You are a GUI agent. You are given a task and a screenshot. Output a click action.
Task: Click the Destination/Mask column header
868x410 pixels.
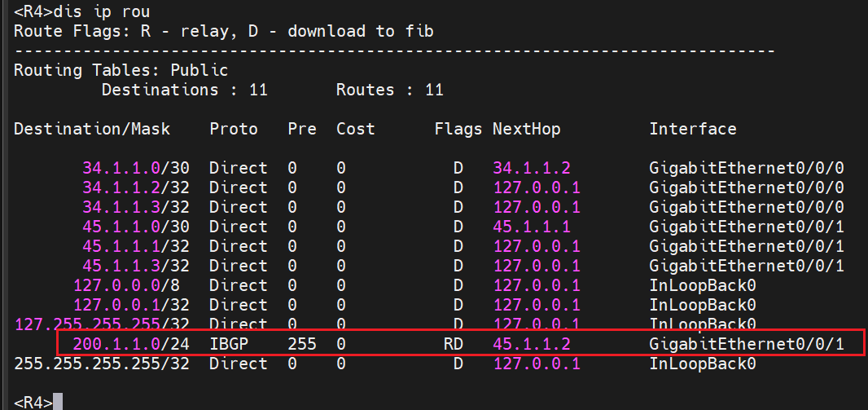pyautogui.click(x=91, y=129)
